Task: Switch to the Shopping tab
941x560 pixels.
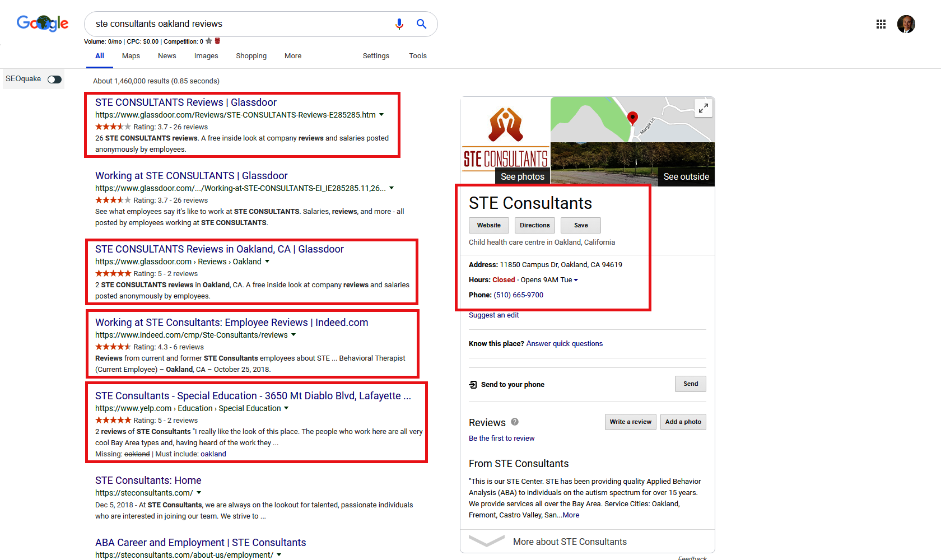Action: (x=251, y=56)
